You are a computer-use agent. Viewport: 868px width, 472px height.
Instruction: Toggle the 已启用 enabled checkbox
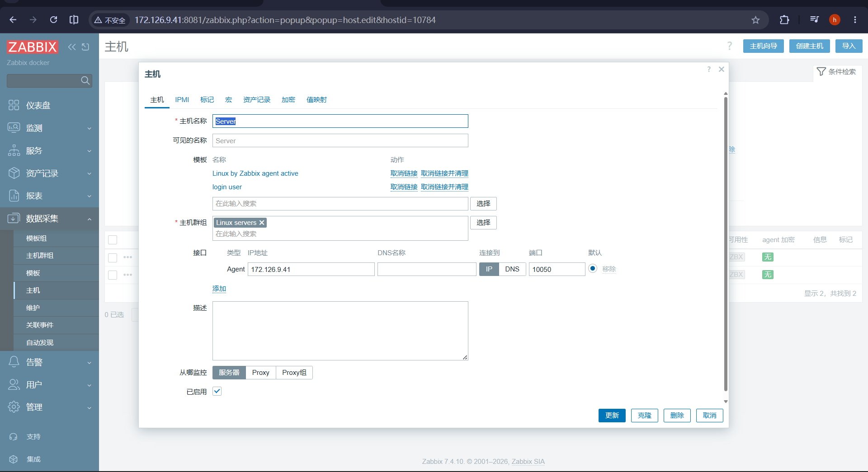coord(217,392)
